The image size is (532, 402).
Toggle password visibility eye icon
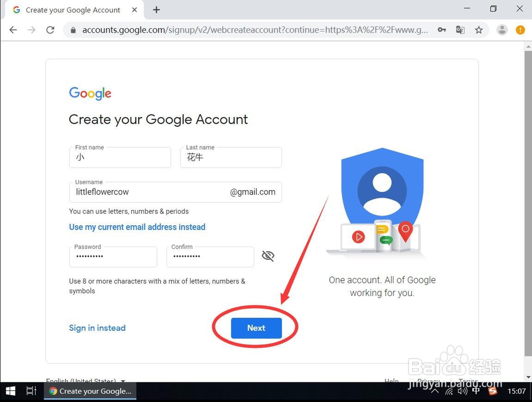point(268,256)
